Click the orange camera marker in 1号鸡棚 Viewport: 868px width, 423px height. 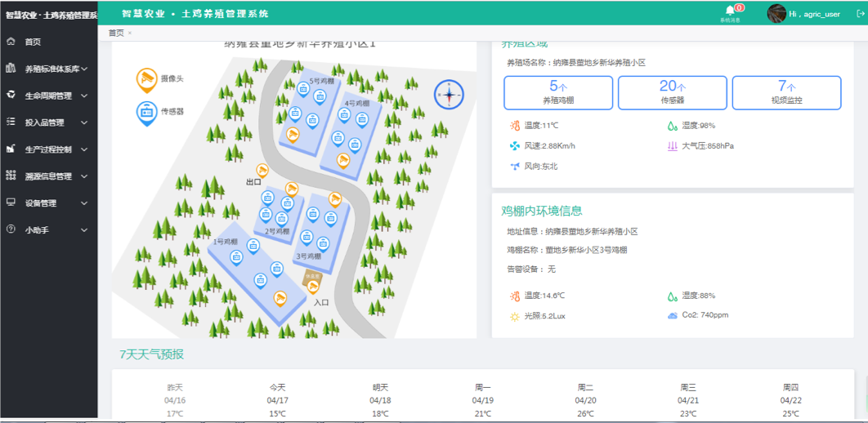(x=280, y=299)
